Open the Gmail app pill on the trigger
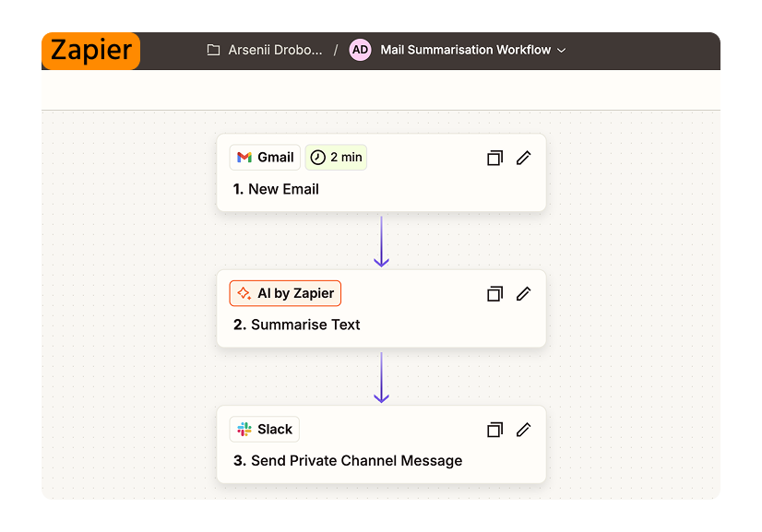The image size is (762, 532). (x=264, y=157)
